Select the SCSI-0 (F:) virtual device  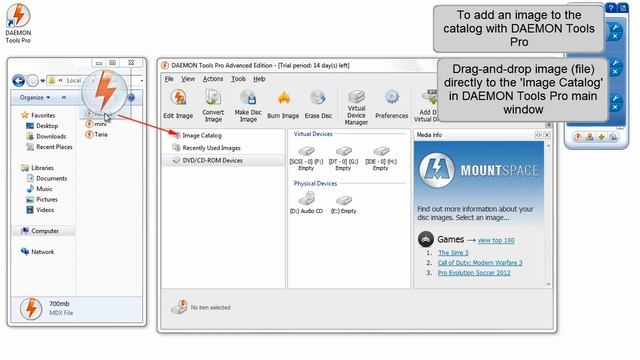pyautogui.click(x=306, y=158)
